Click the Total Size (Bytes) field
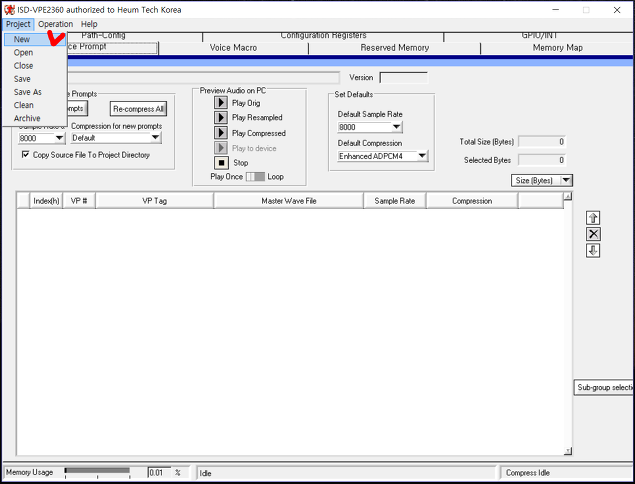Screen dimensions: 635x484 [542, 142]
